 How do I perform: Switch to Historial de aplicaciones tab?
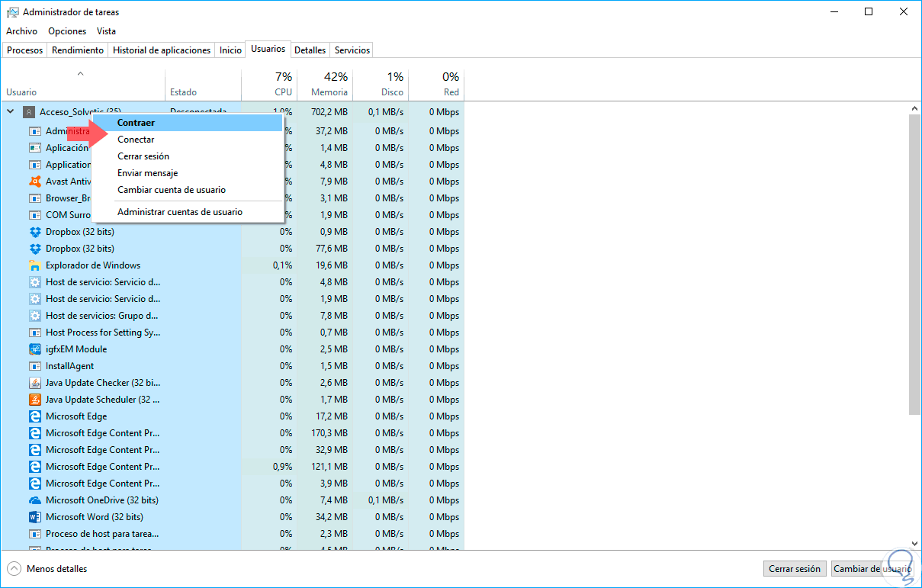click(162, 50)
